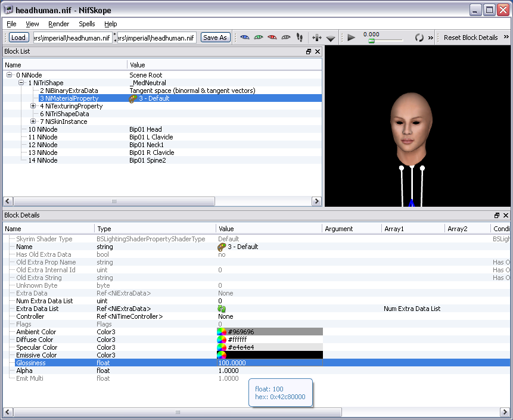Close the Block Details panel

click(506, 215)
